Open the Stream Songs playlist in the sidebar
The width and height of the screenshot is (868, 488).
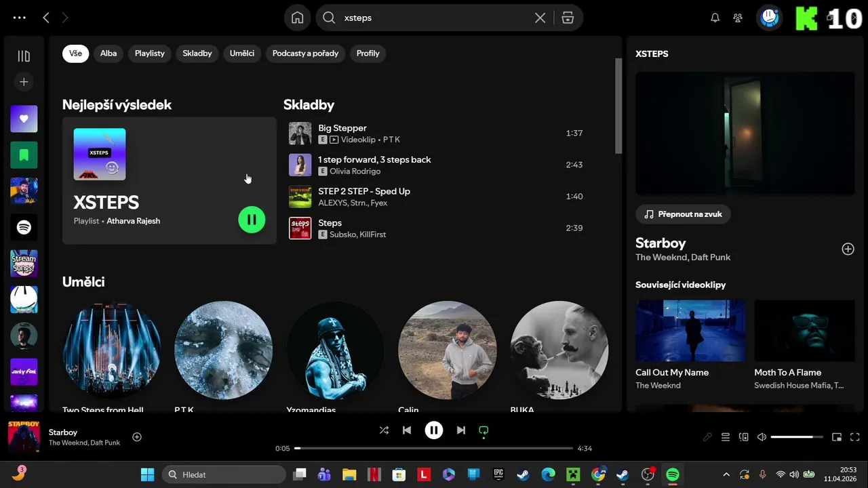tap(24, 263)
